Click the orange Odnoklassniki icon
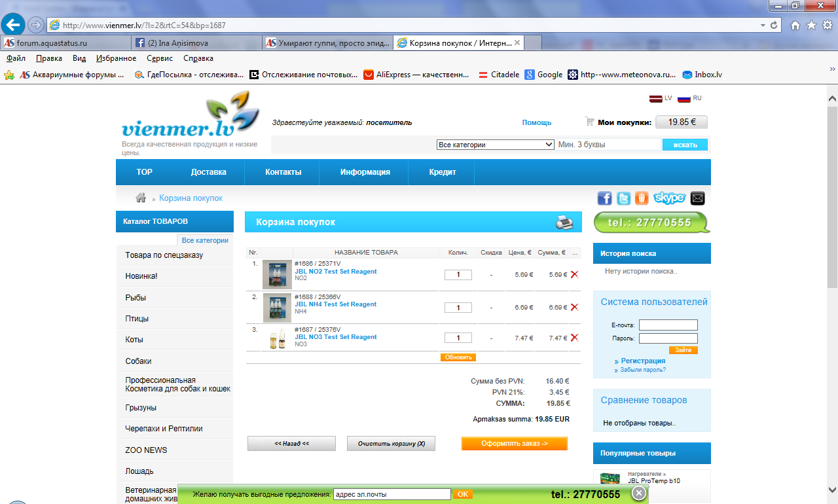The image size is (838, 504). (x=642, y=198)
